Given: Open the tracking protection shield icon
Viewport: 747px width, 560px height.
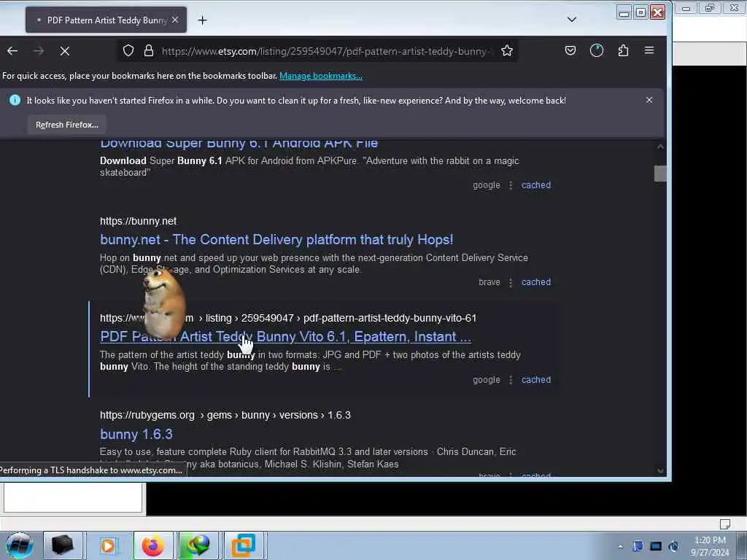Looking at the screenshot, I should [x=128, y=50].
